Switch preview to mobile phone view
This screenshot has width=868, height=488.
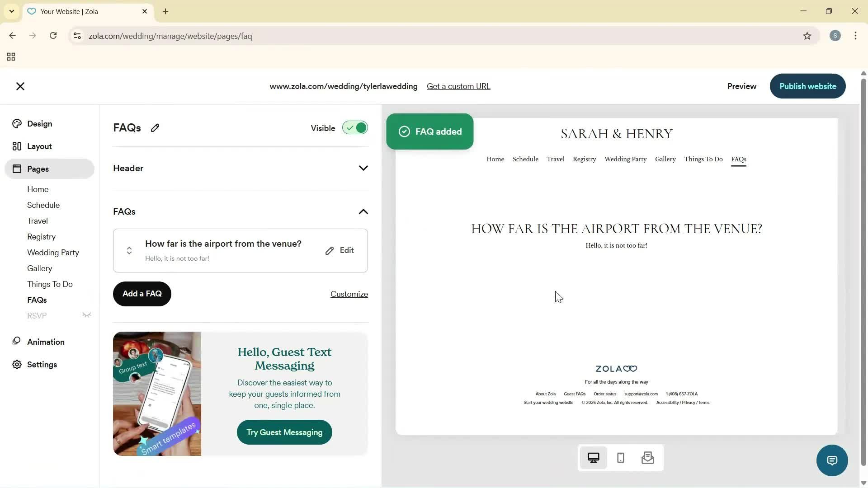620,458
